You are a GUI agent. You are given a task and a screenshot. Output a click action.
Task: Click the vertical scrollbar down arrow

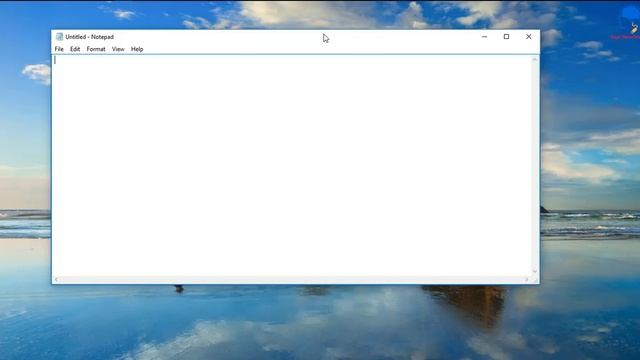pyautogui.click(x=535, y=271)
